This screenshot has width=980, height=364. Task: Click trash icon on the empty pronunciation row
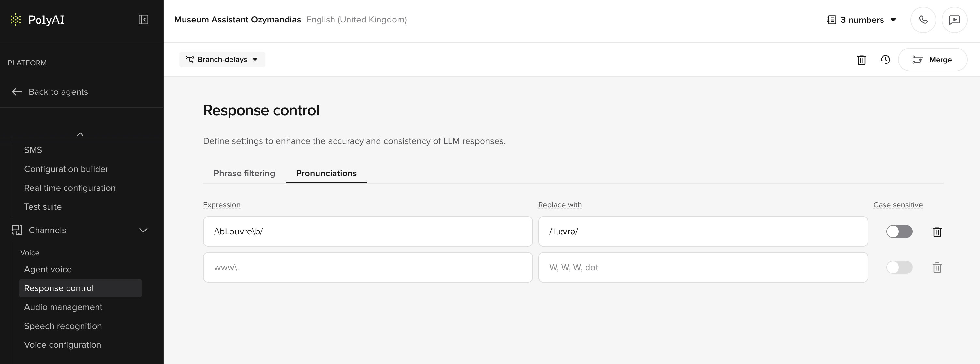pos(937,268)
